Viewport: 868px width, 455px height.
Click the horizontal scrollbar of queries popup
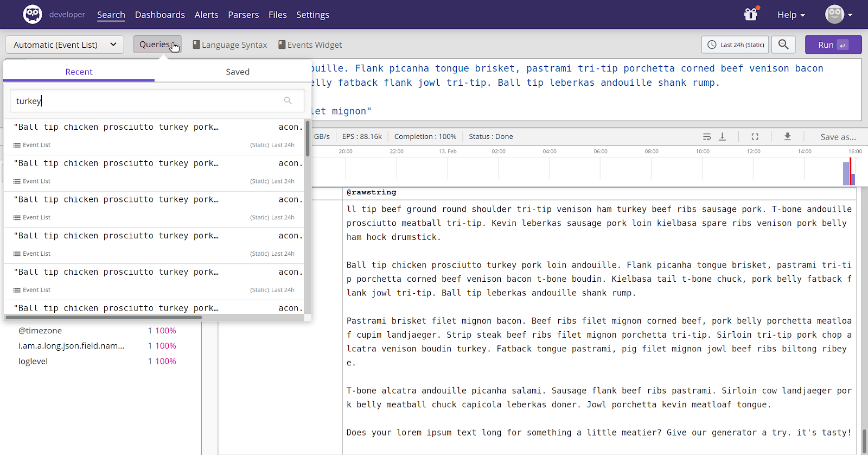104,317
